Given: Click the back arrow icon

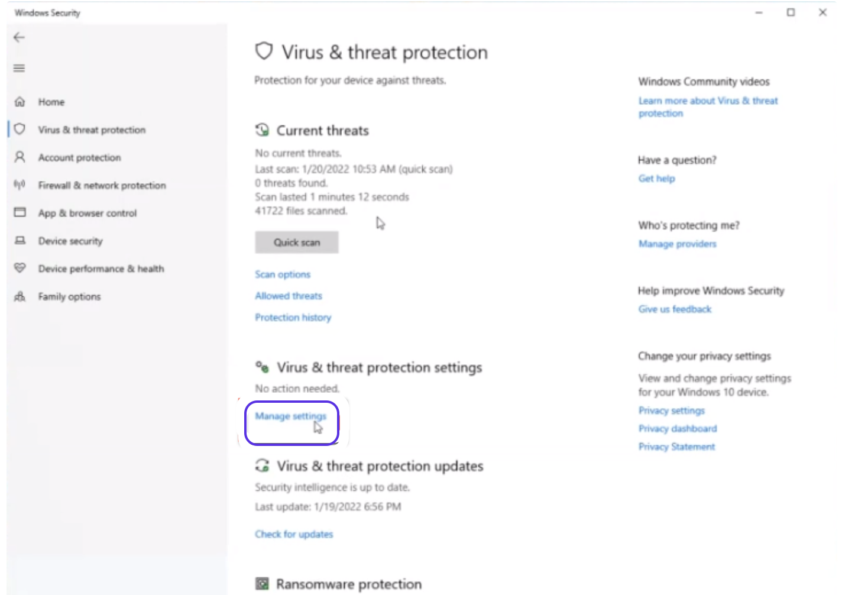Looking at the screenshot, I should pos(19,37).
